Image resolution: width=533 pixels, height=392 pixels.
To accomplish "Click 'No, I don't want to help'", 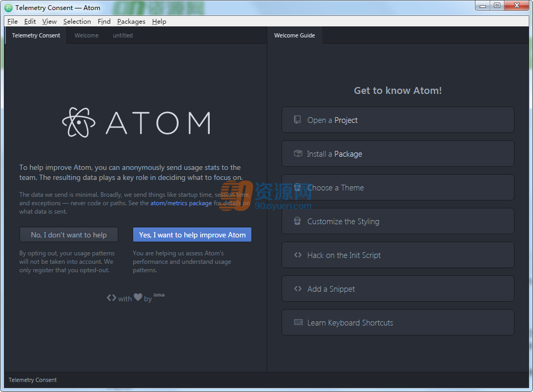I will [x=69, y=235].
